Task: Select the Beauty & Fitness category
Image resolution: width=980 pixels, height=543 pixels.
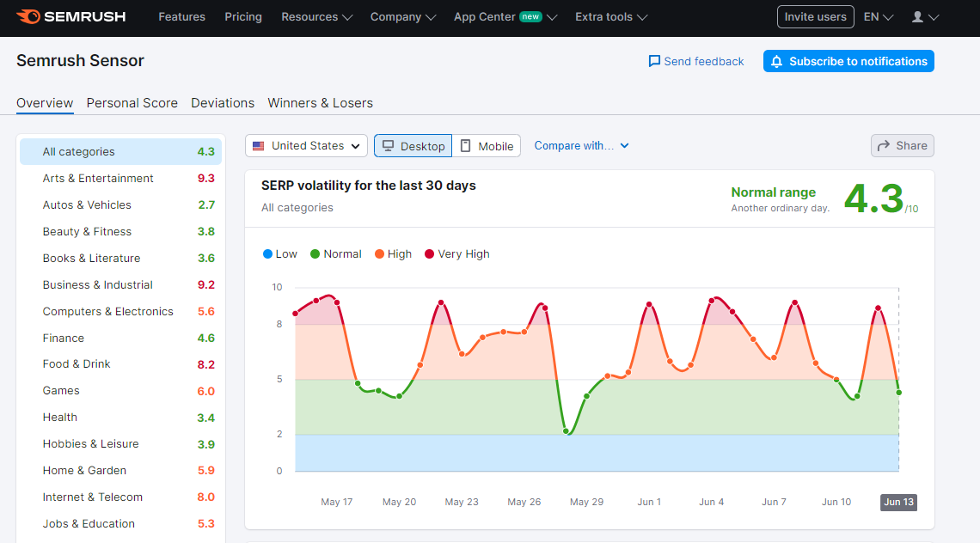Action: pyautogui.click(x=120, y=231)
